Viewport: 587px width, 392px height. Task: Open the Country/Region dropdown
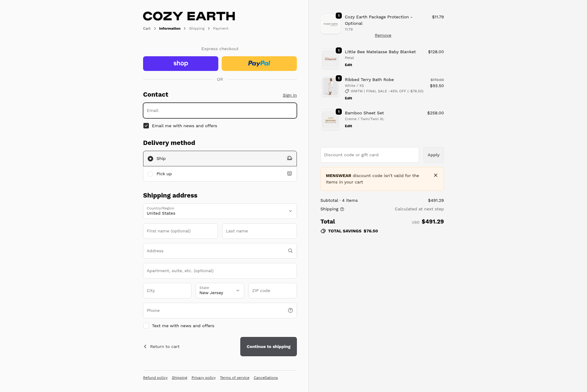click(x=220, y=211)
